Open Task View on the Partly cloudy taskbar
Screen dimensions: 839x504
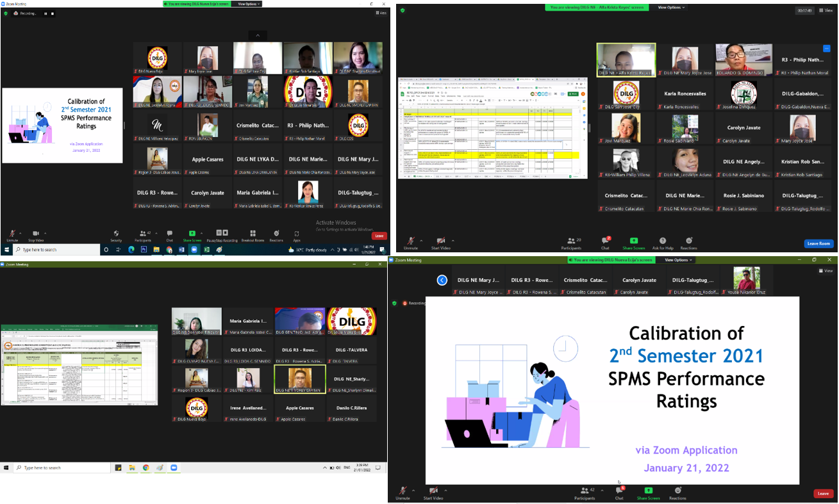coord(119,249)
